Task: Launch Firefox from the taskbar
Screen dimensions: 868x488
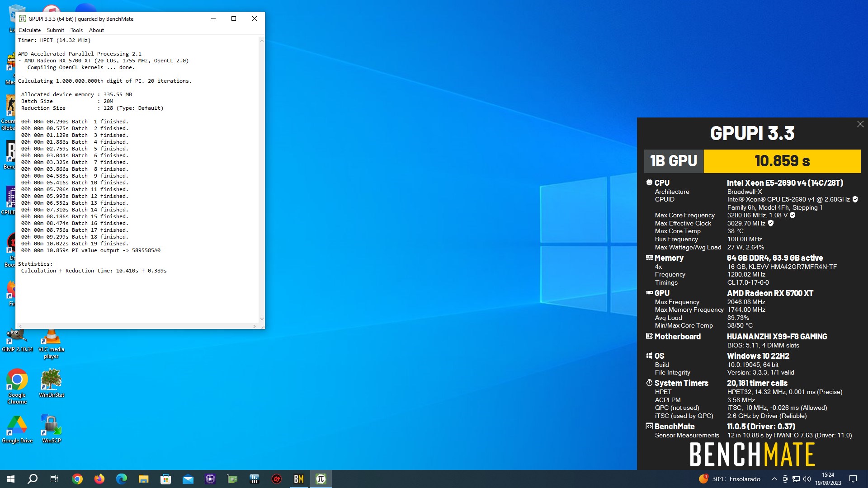Action: (99, 479)
